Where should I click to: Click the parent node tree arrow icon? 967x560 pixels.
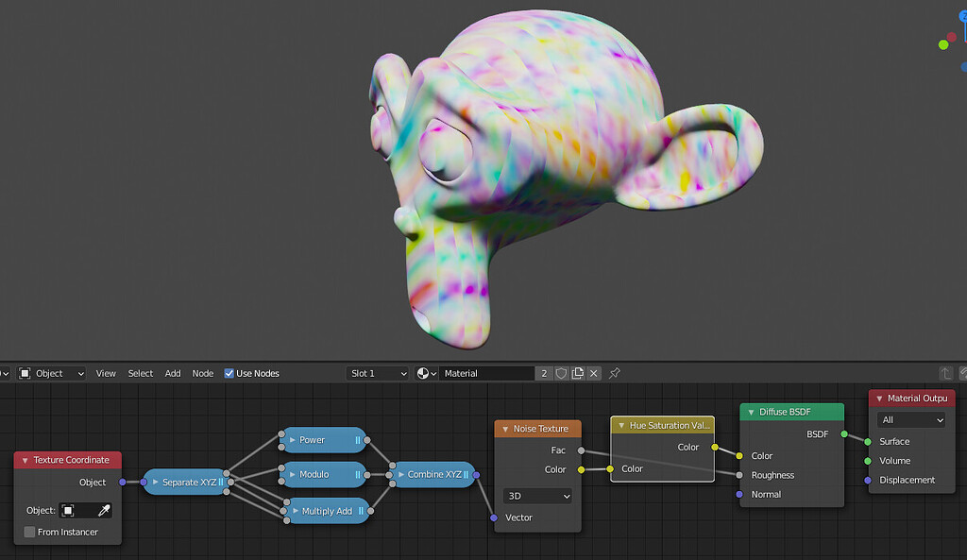pos(945,373)
